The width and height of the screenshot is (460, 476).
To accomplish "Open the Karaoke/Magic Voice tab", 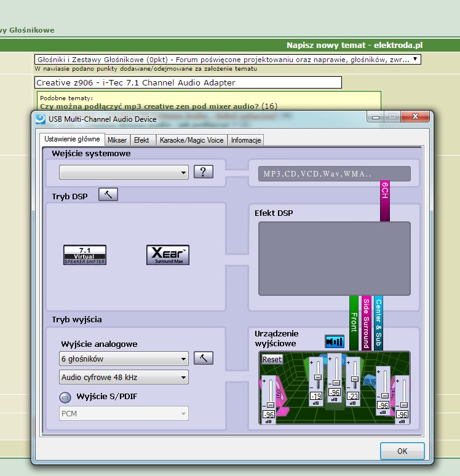I will [192, 140].
